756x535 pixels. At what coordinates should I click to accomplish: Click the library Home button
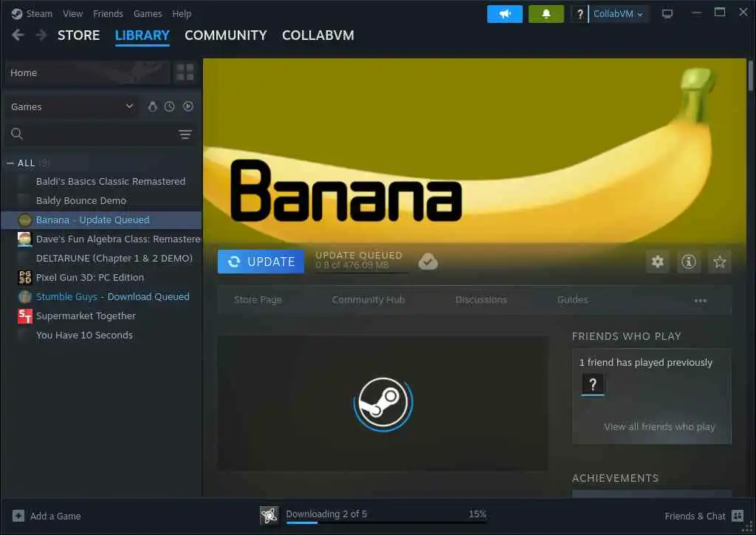tap(88, 72)
